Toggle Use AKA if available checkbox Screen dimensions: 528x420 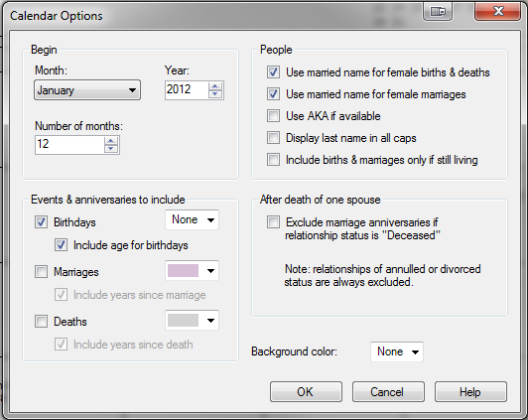(273, 116)
